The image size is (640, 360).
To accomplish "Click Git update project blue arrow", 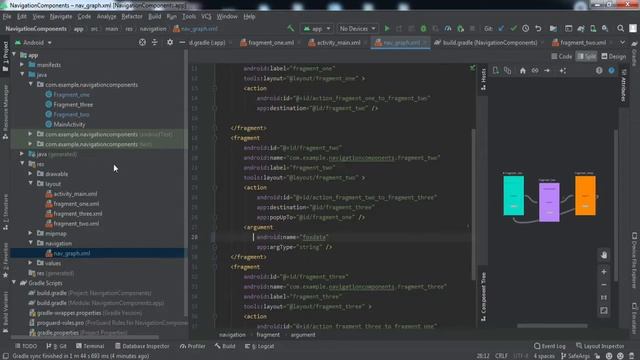I will coord(501,29).
